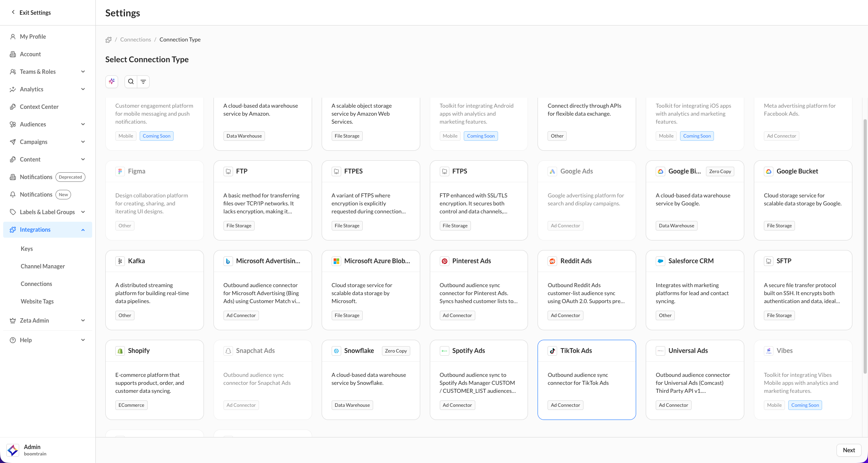The width and height of the screenshot is (868, 463).
Task: Open the filter options icon
Action: tap(143, 81)
